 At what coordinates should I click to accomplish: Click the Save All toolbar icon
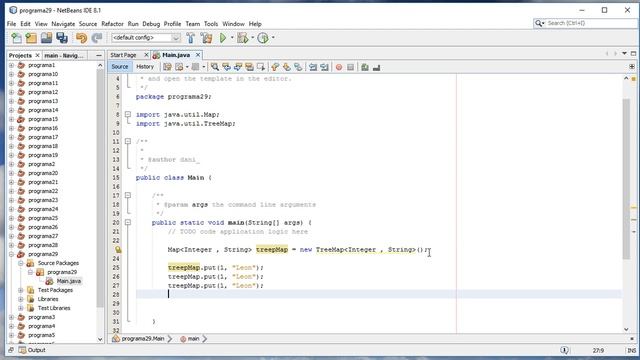click(x=62, y=38)
